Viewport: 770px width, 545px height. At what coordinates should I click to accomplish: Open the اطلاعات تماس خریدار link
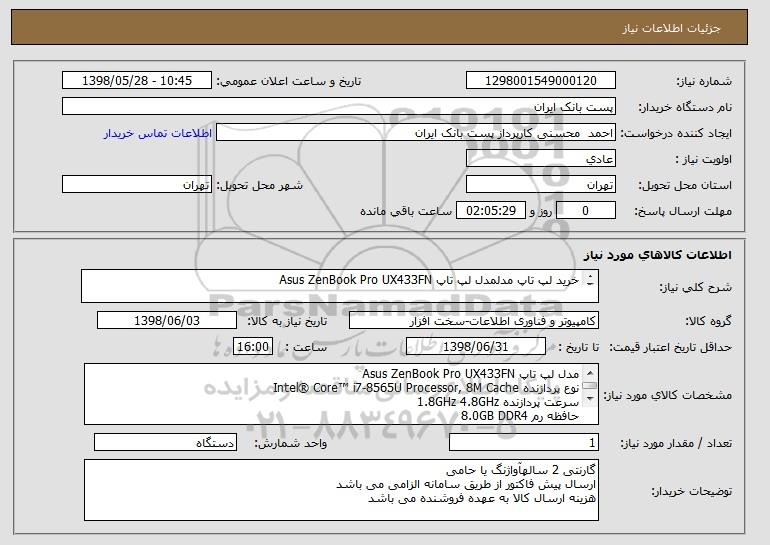(158, 133)
